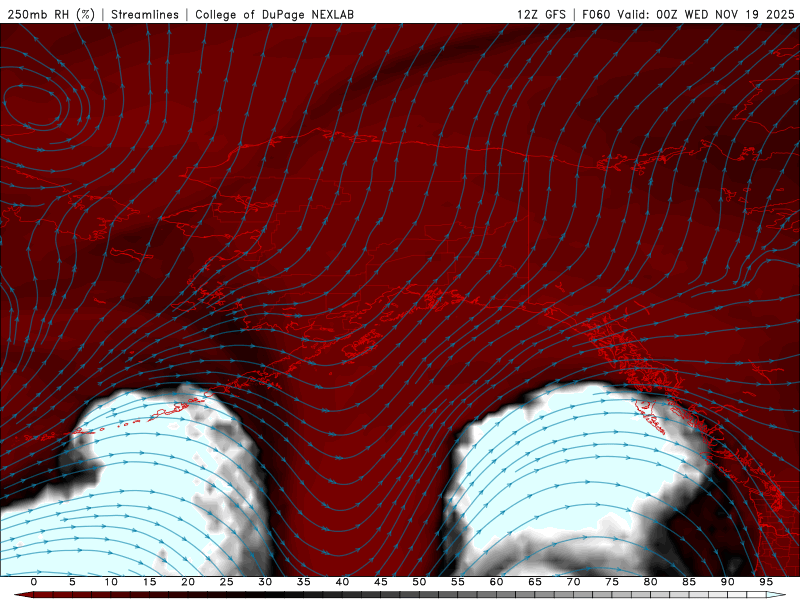800x600 pixels.
Task: Click the "12Z GFS" model run label
Action: click(x=541, y=14)
